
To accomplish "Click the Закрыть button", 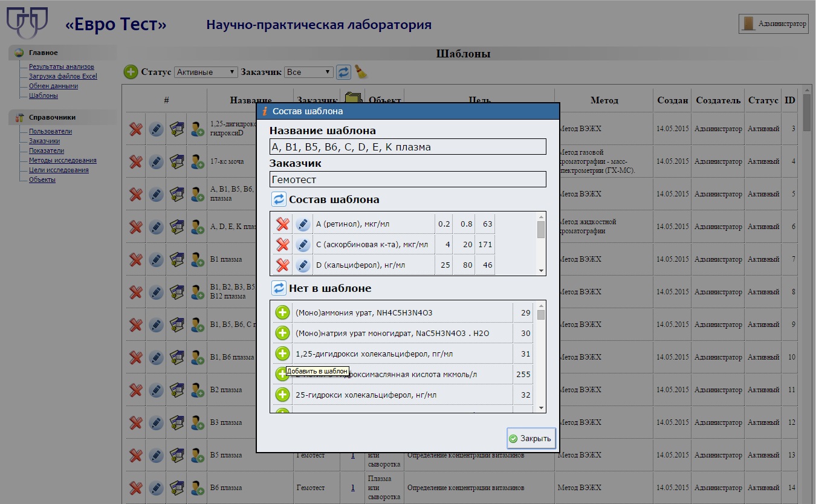I will tap(531, 438).
